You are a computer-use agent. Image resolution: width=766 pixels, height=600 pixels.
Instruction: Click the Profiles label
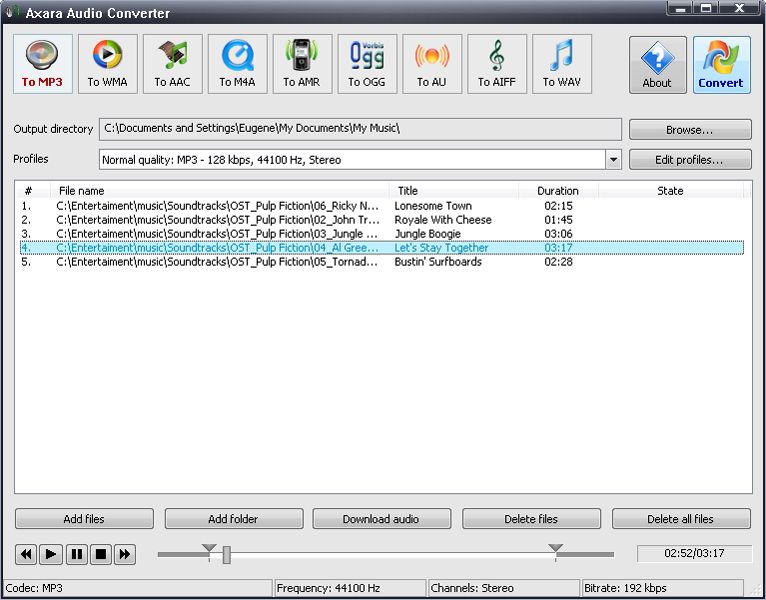pyautogui.click(x=31, y=159)
